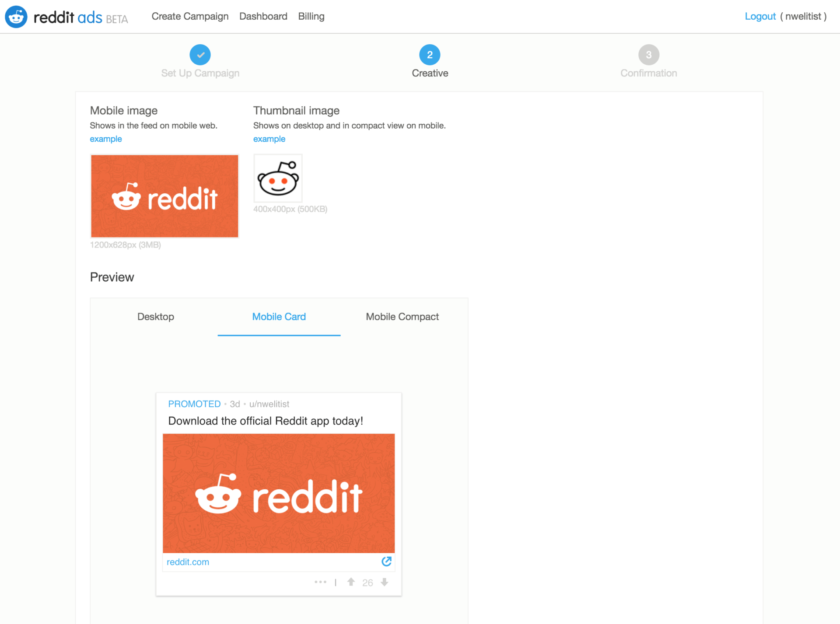
Task: Click the thumbnail image example link
Action: (x=269, y=138)
